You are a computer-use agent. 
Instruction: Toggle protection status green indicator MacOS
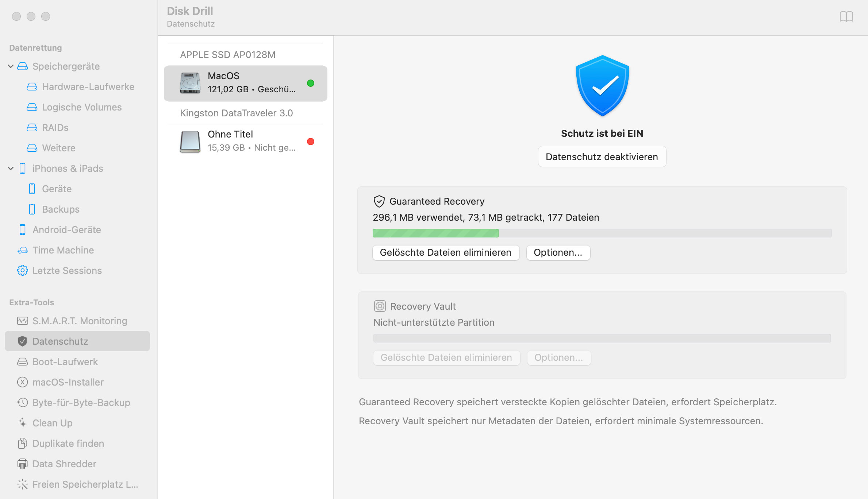pyautogui.click(x=311, y=83)
